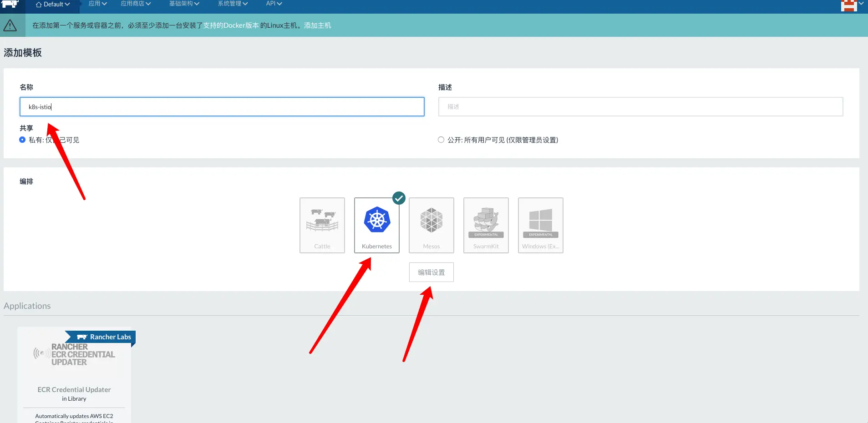Viewport: 868px width, 423px height.
Task: Open the 应用商店 menu
Action: click(x=136, y=4)
